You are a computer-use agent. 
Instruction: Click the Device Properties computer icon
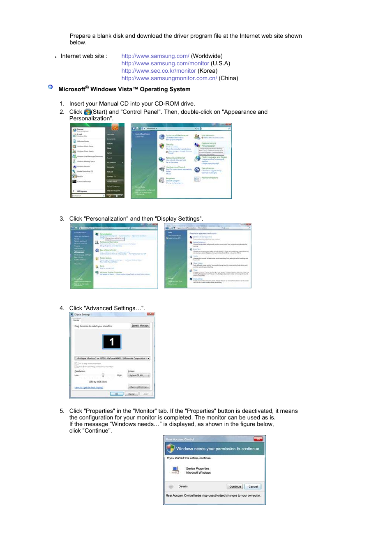tap(175, 470)
